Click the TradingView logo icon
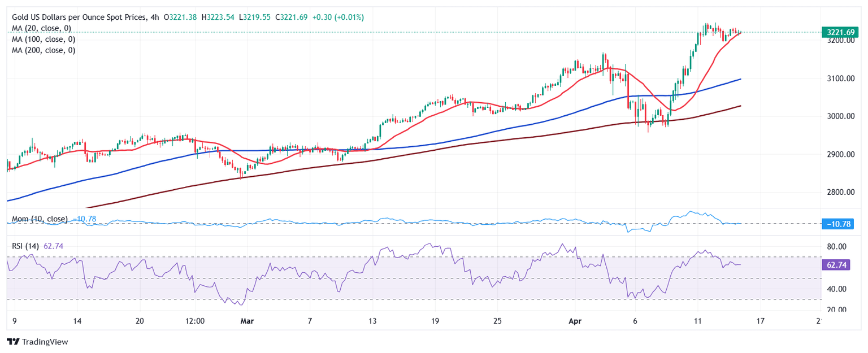 [x=12, y=342]
